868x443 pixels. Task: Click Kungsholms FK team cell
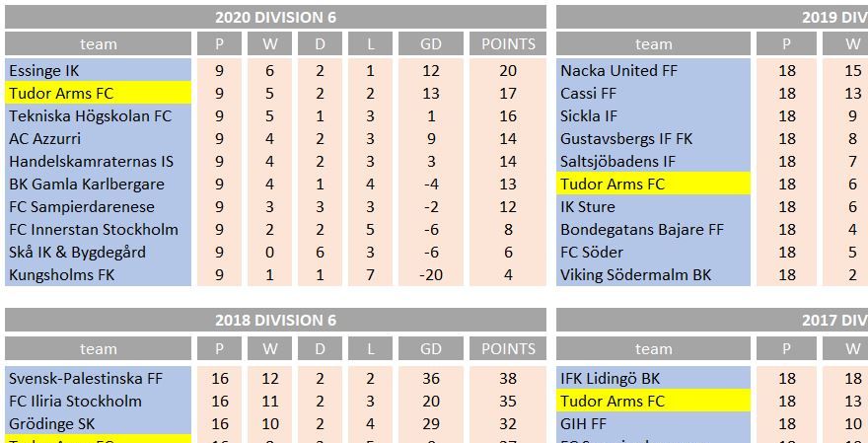(x=98, y=274)
